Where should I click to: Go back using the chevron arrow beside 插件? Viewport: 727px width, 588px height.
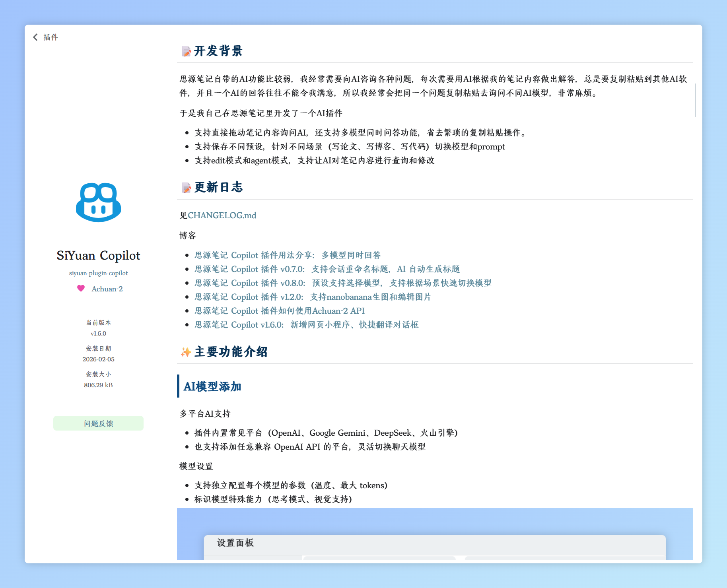click(35, 37)
